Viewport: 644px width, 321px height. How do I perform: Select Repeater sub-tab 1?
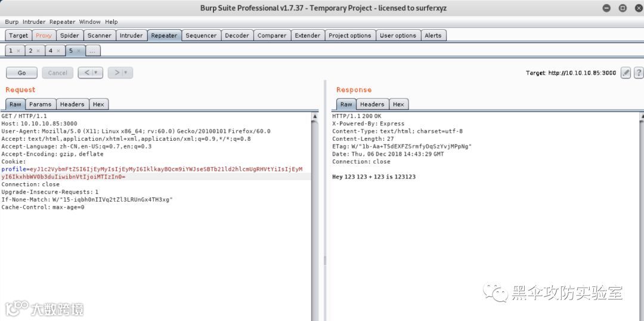point(11,51)
